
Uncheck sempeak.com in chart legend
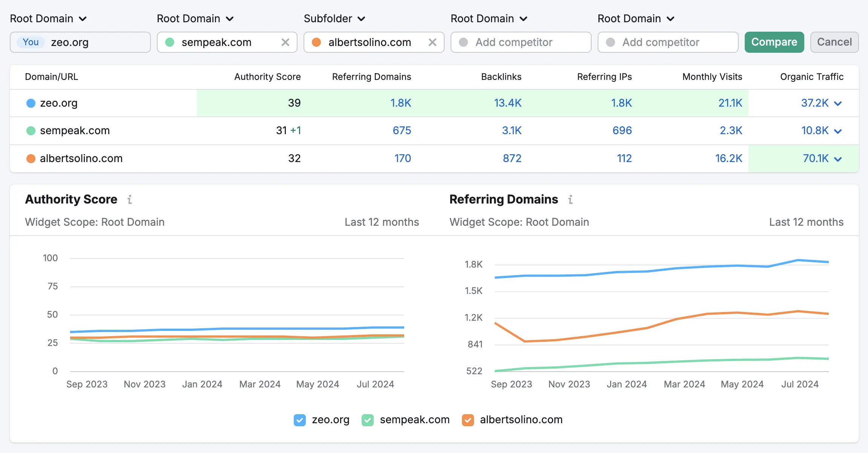[x=368, y=420]
